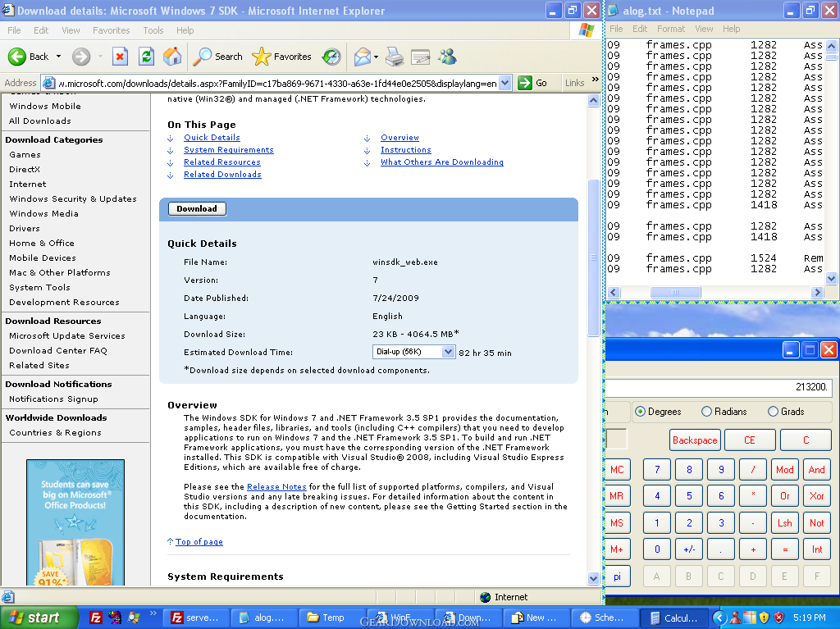Click the IE page vertical scrollbar thumb
Viewport: 840px width, 629px height.
pos(593,258)
